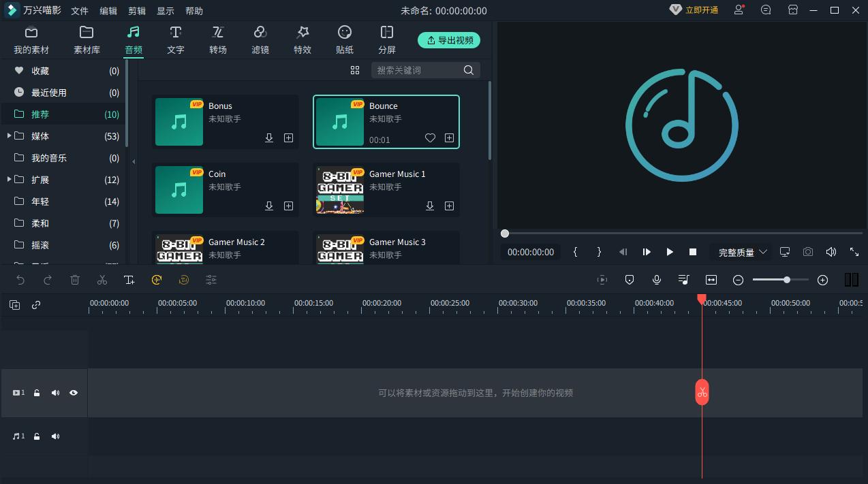Open the quick text adding tool

(129, 279)
